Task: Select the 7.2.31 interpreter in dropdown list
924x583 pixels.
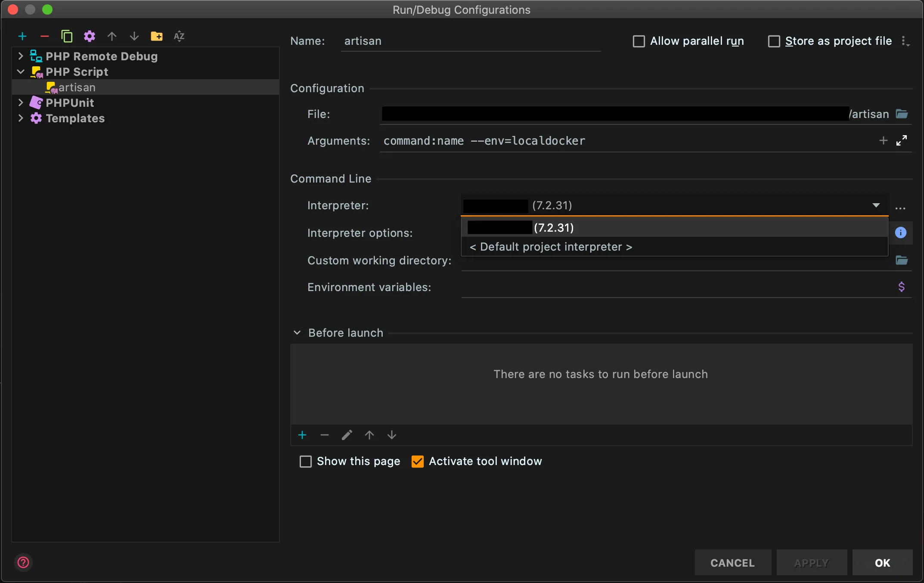Action: [x=554, y=228]
